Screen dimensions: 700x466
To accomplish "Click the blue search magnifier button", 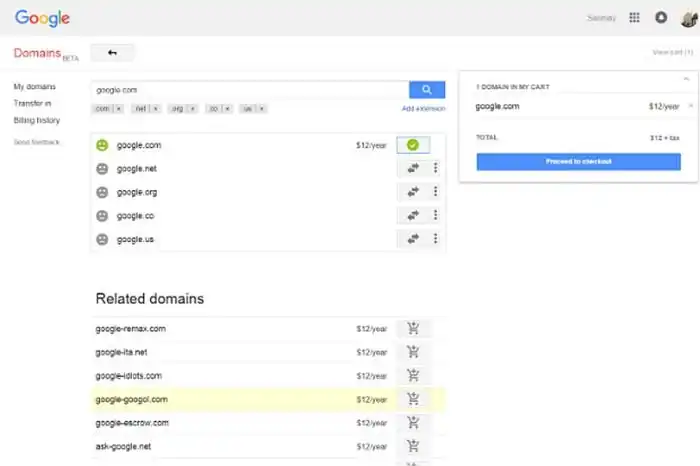I will pos(427,90).
